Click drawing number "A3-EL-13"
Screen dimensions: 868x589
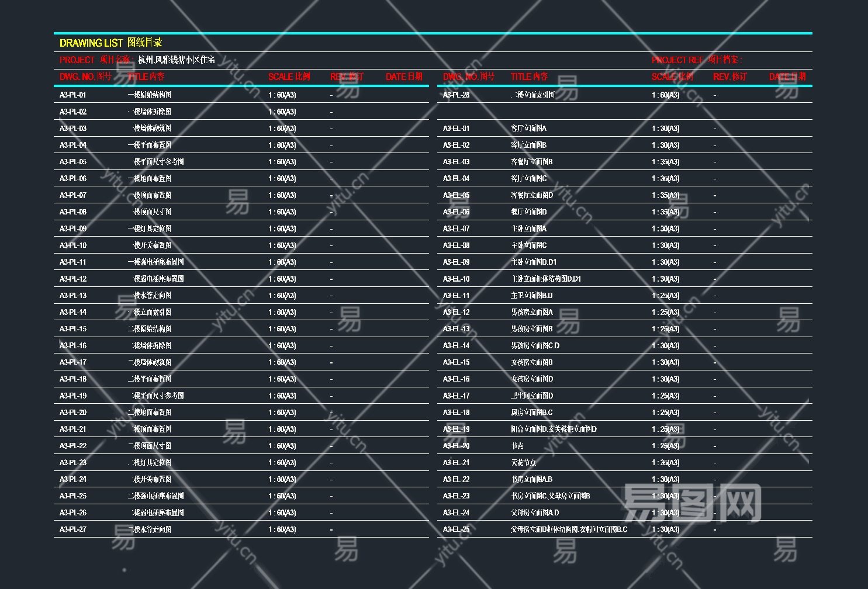pyautogui.click(x=457, y=329)
